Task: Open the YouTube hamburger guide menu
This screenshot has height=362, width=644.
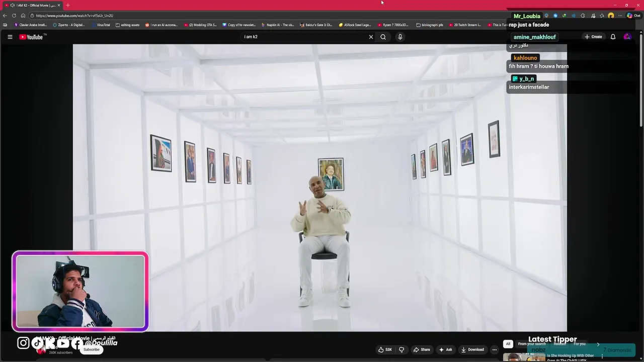Action: click(x=10, y=37)
